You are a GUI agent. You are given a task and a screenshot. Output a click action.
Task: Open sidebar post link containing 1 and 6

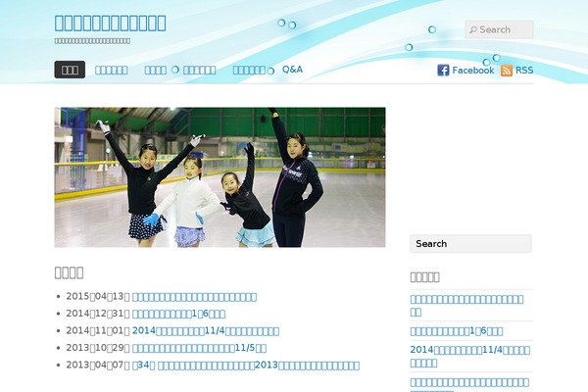pyautogui.click(x=457, y=331)
